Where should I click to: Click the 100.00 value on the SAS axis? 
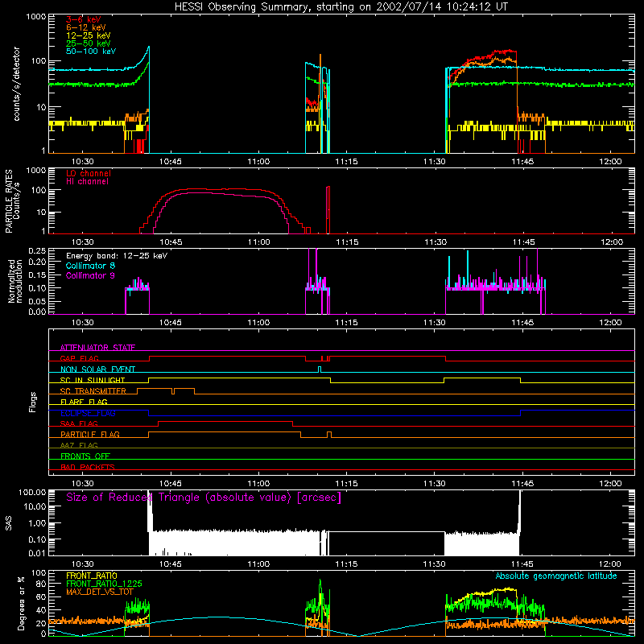[x=32, y=492]
